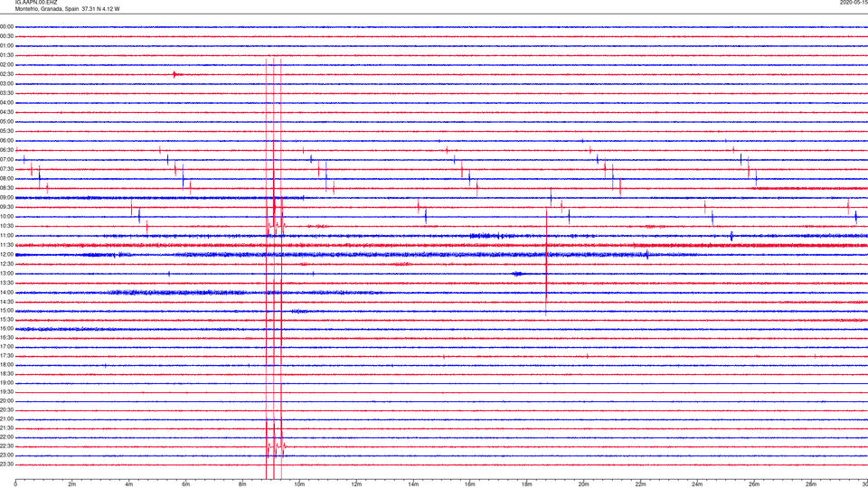Click the '28m' tick label on time axis
Viewport: 868px width, 488px height.
(810, 484)
